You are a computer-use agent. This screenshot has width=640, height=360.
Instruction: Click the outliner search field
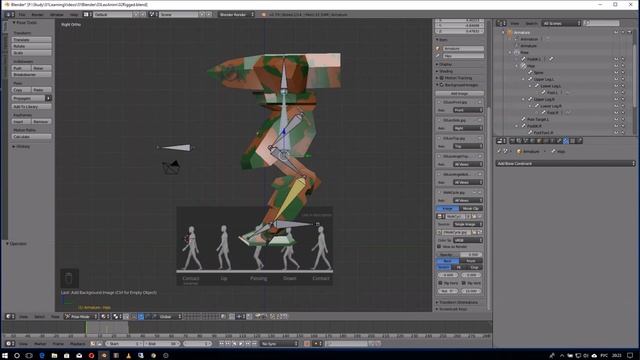tap(602, 23)
